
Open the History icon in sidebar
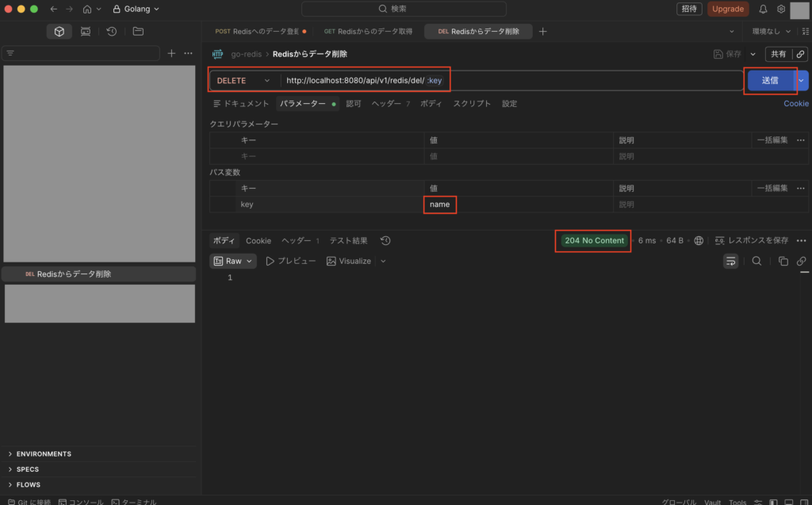[112, 32]
